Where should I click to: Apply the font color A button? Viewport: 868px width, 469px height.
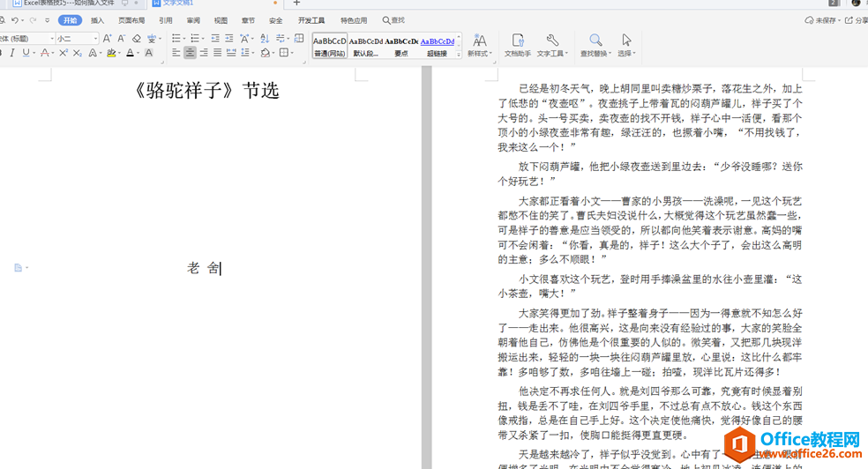[x=130, y=53]
